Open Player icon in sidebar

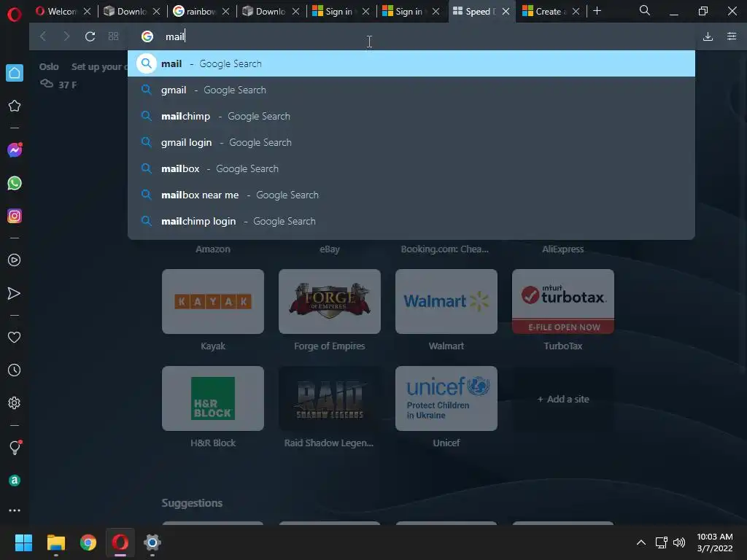point(15,260)
